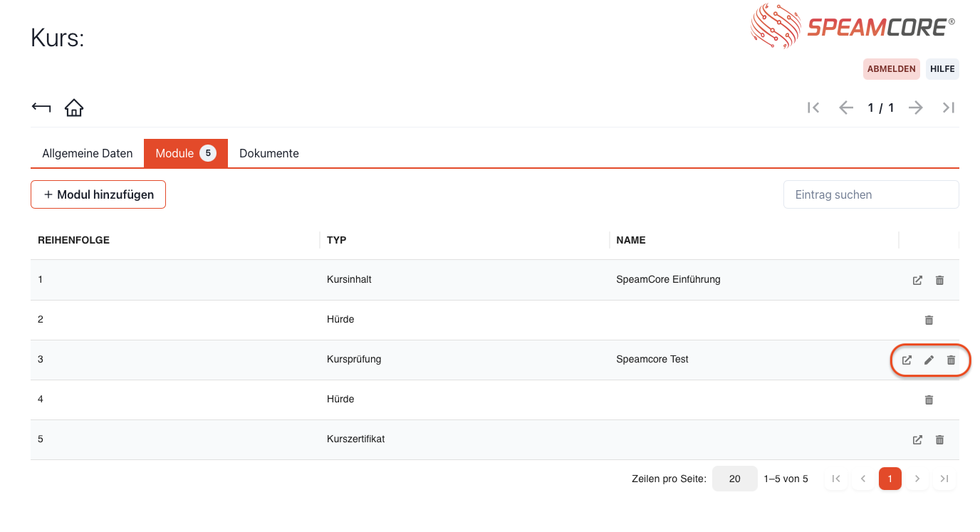Open rows per page dropdown
Viewport: 980px width, 532px height.
734,479
